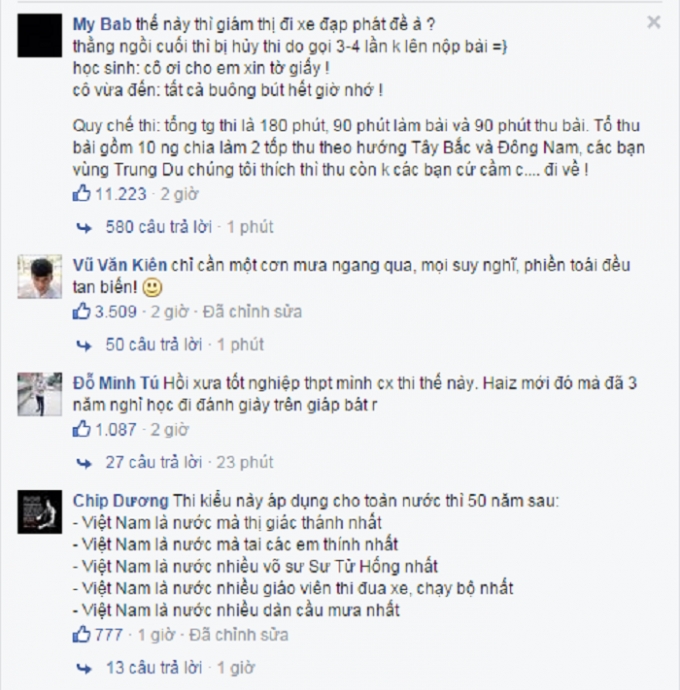Like My Bab's comment via thumbs-up icon
The height and width of the screenshot is (690, 680).
(81, 194)
